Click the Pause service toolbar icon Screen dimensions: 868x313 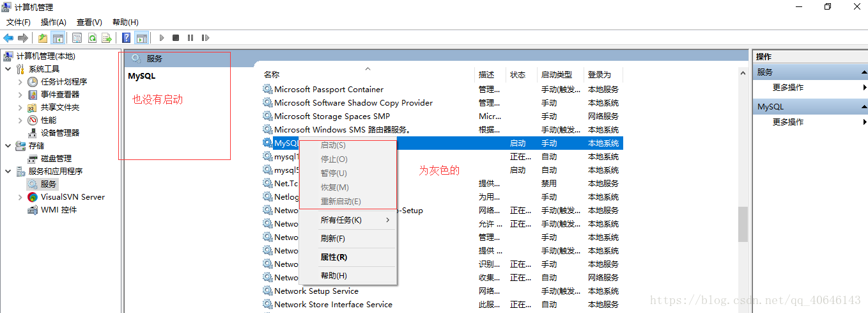[x=190, y=38]
